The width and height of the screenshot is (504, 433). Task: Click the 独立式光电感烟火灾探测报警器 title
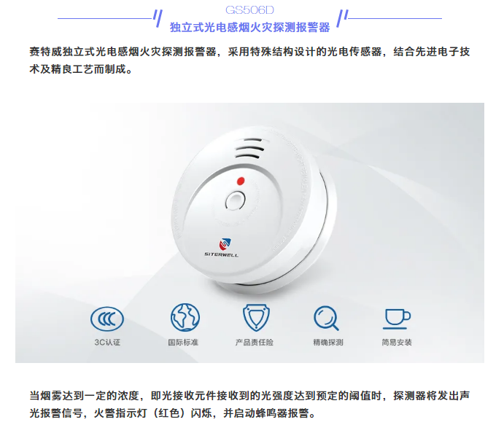249,27
